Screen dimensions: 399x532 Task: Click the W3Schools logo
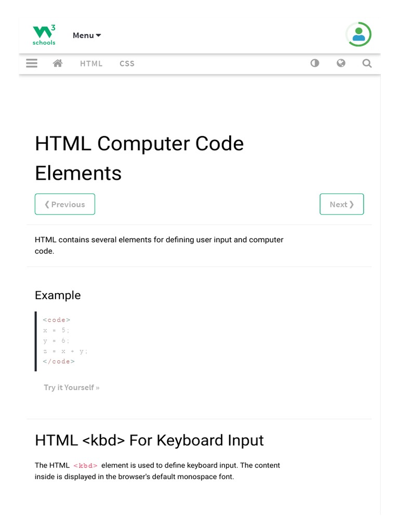pos(44,35)
